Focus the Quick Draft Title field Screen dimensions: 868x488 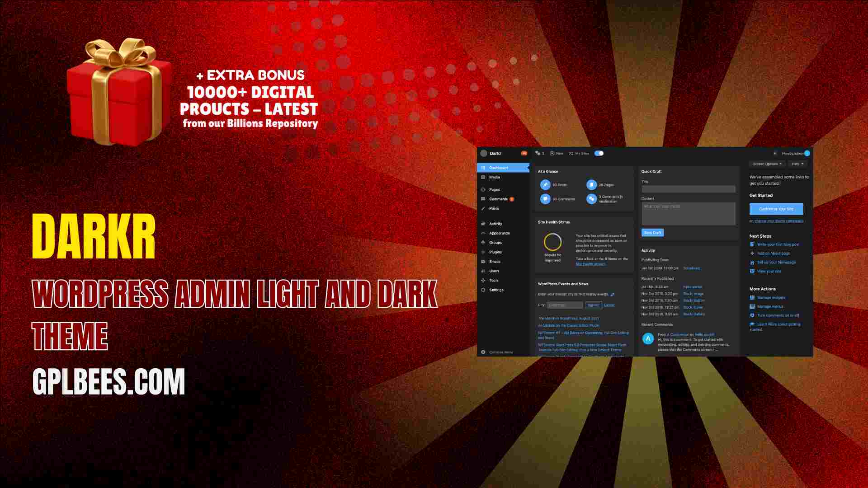(x=688, y=189)
